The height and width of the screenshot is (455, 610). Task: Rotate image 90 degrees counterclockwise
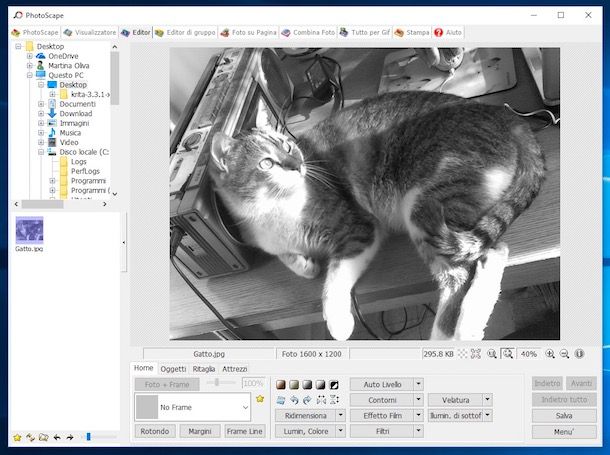294,400
